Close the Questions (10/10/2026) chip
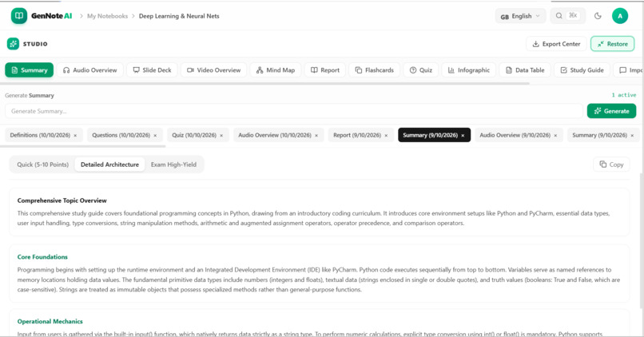644x337 pixels. tap(155, 136)
